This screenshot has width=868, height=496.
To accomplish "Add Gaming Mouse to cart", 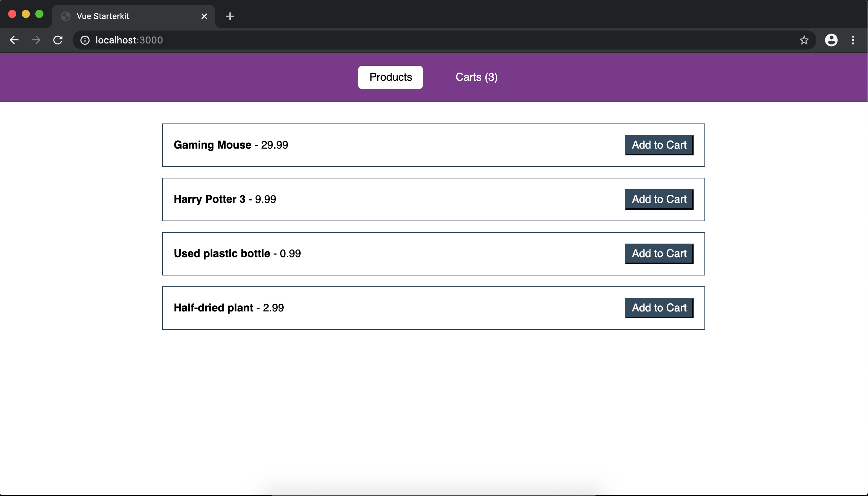I will 659,145.
